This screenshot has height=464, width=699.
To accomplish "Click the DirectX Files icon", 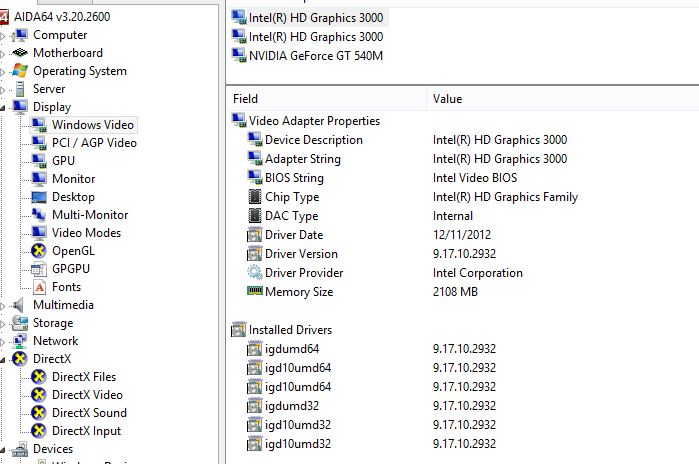I will click(x=39, y=377).
